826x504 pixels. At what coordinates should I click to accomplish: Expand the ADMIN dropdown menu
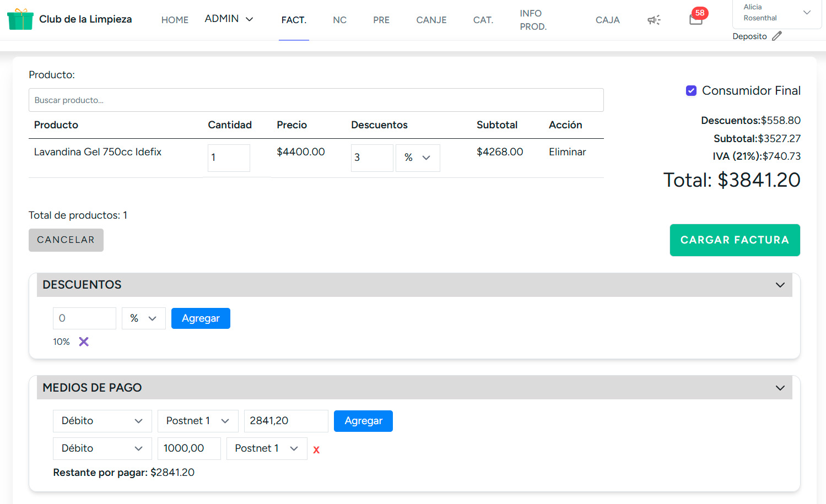[229, 19]
